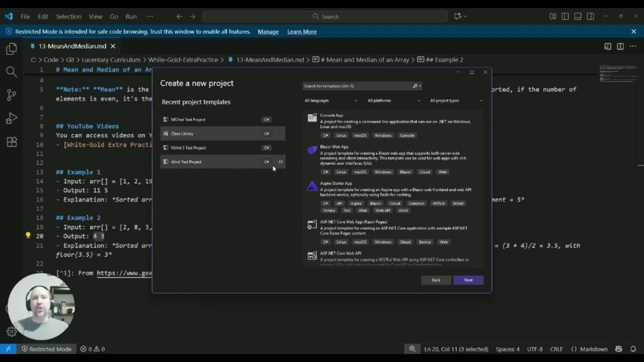644x362 pixels.
Task: Select MSTest Test Project recent template
Action: 223,120
